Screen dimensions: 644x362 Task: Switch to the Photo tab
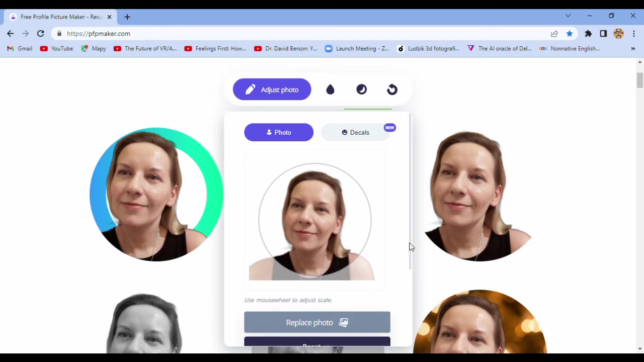(x=279, y=132)
